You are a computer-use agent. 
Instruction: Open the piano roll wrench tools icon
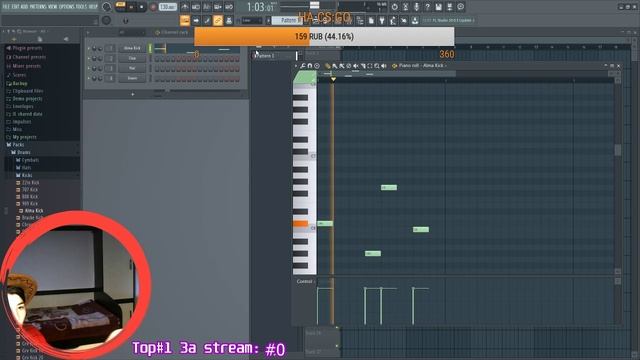[303, 66]
